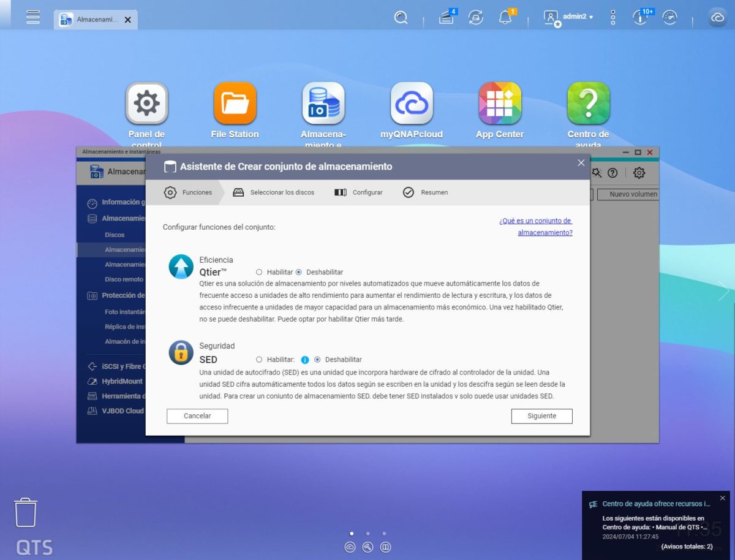This screenshot has height=560, width=735.
Task: Open the Centro de ayuda notification title
Action: (x=656, y=504)
